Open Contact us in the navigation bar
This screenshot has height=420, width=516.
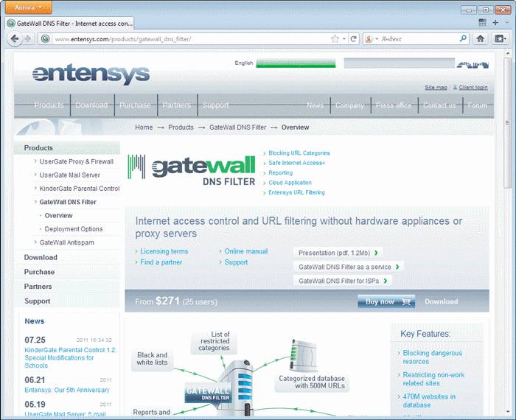click(x=439, y=105)
